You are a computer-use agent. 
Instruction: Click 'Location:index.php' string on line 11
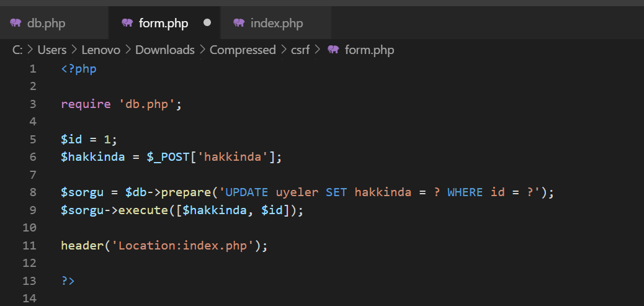point(182,246)
